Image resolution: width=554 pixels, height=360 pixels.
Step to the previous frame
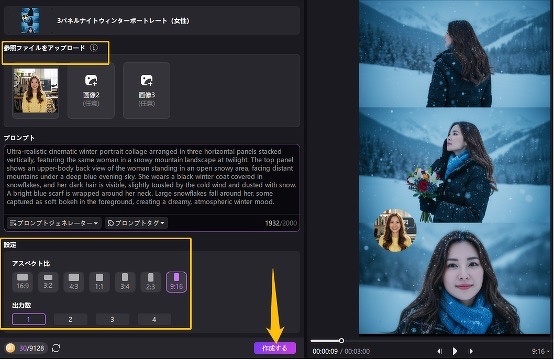[440, 351]
